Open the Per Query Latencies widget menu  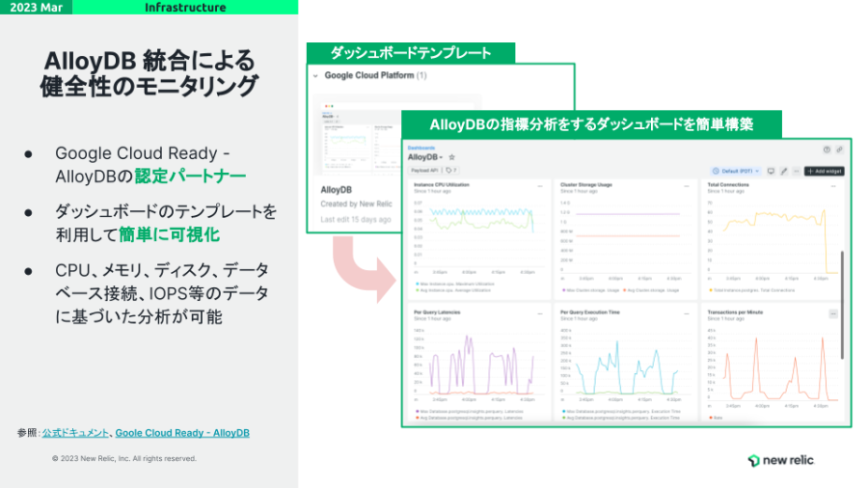(x=540, y=313)
